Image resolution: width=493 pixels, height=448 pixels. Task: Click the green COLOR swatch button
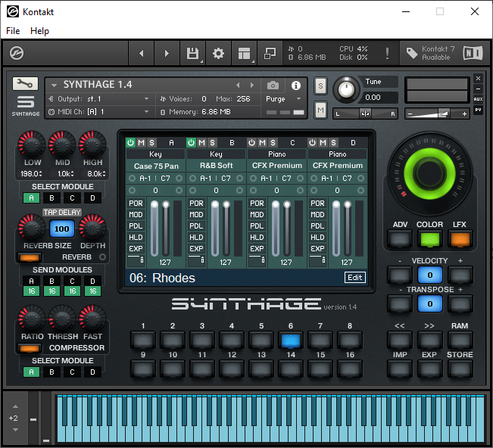click(430, 239)
